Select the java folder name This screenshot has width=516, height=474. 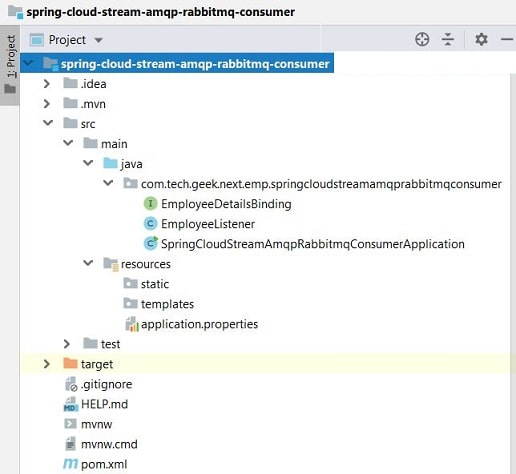pos(131,164)
